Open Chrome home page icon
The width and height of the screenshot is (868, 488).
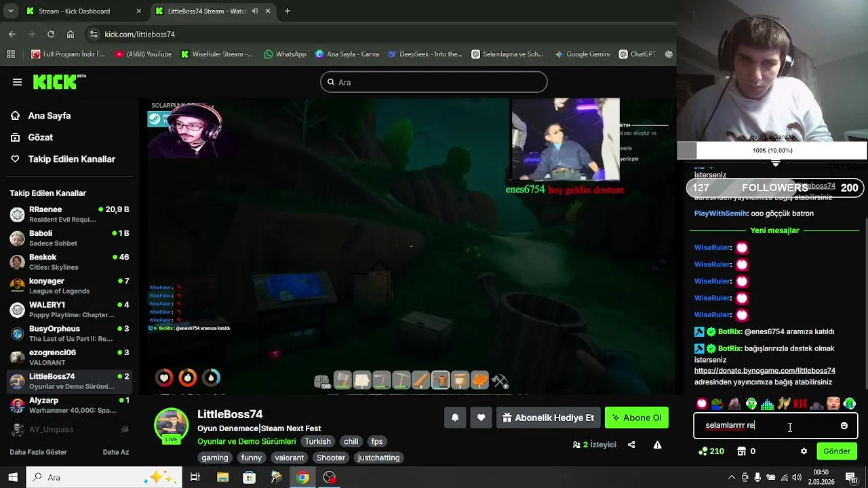(x=71, y=34)
